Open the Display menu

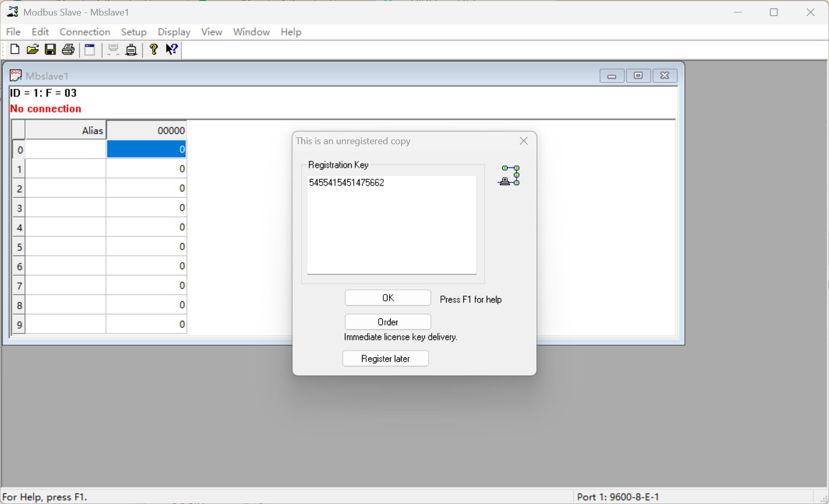point(174,32)
